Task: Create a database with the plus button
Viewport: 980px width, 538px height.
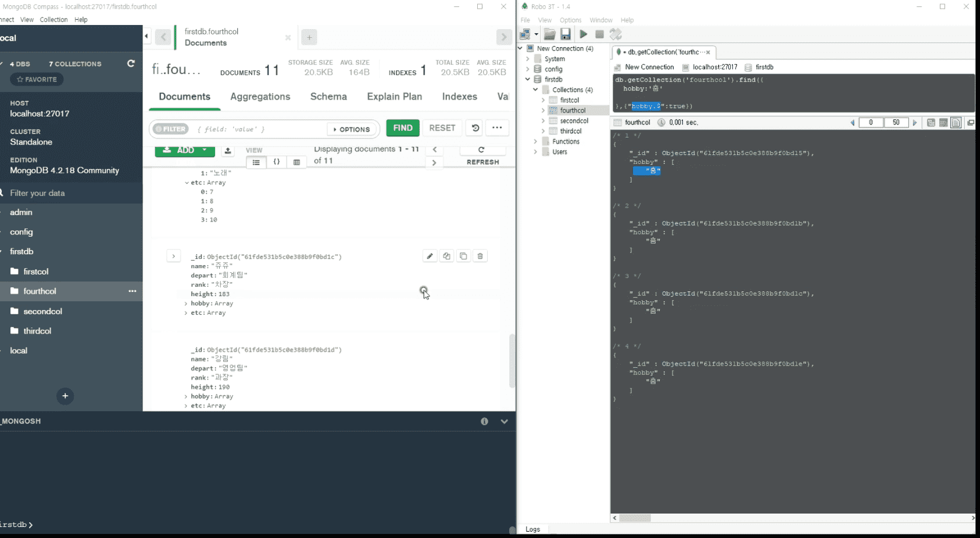Action: [x=65, y=396]
